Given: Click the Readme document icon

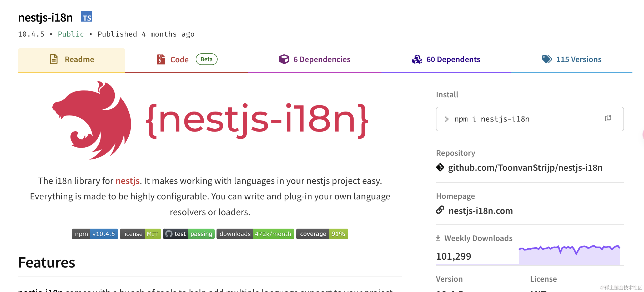Looking at the screenshot, I should 54,59.
